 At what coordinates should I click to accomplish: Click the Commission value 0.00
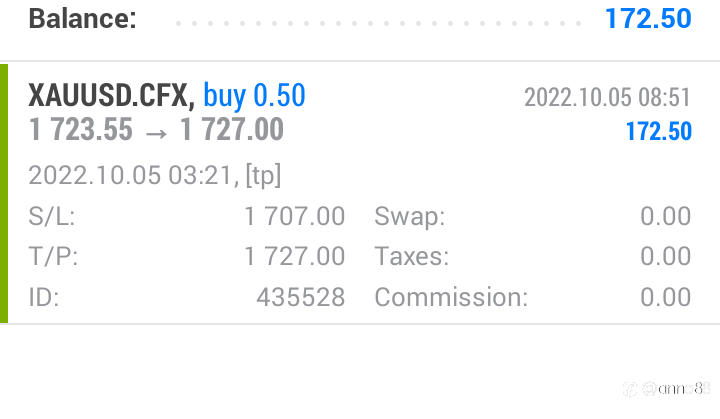pos(665,297)
